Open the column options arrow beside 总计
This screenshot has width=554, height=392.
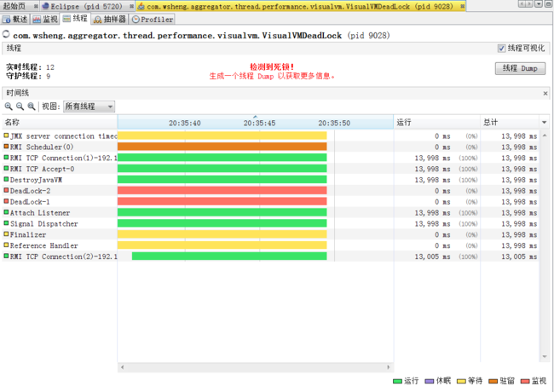pyautogui.click(x=544, y=122)
